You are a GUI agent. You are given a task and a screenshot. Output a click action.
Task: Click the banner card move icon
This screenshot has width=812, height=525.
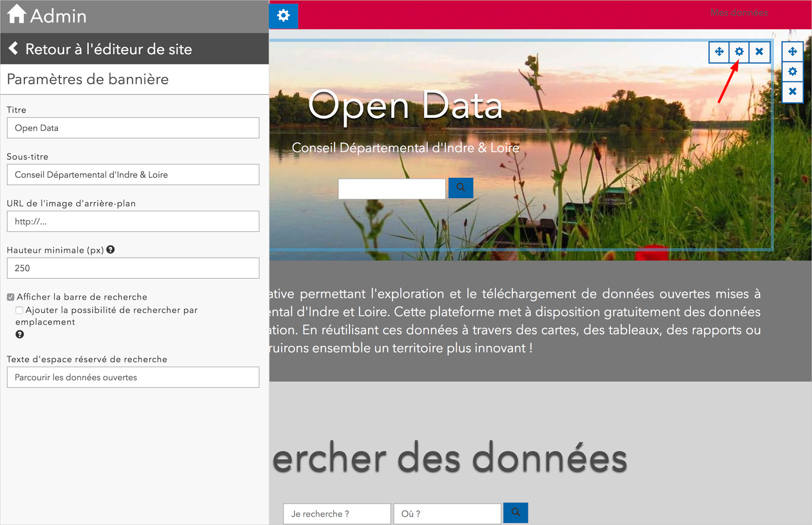[x=719, y=52]
